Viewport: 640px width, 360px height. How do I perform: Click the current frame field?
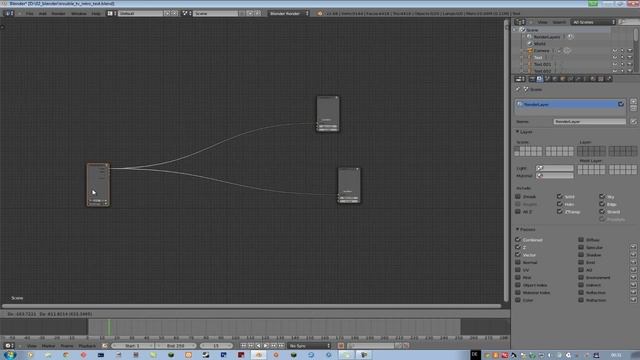(216, 346)
